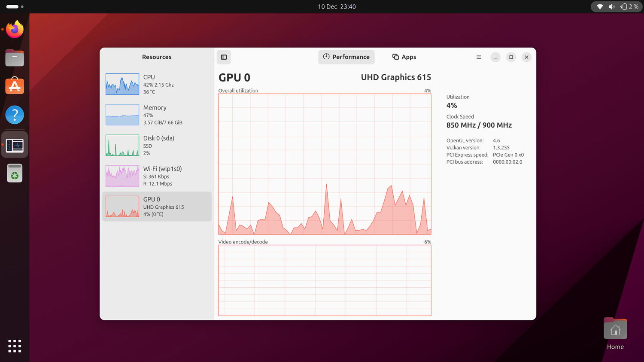
Task: Open the Home folder on the desktop
Action: coord(615,334)
